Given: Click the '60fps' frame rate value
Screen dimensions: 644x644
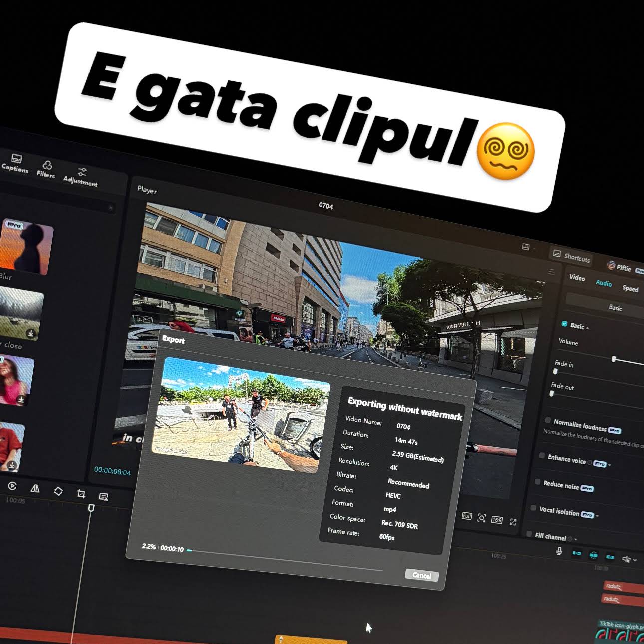Looking at the screenshot, I should (x=387, y=537).
